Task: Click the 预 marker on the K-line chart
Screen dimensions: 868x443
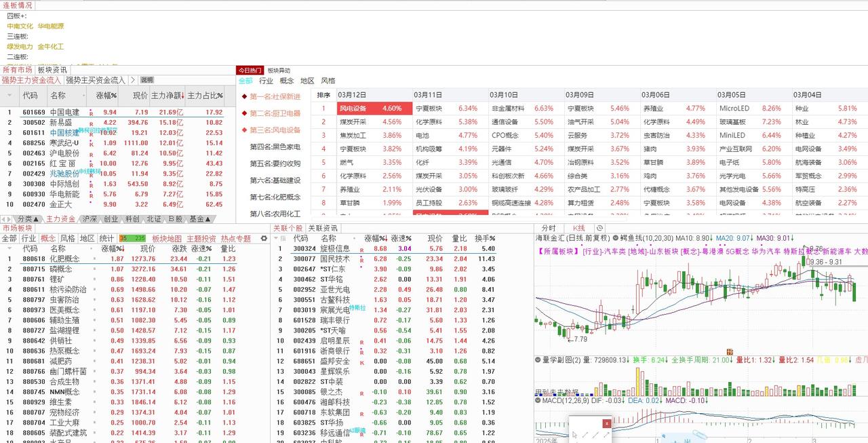Action: pyautogui.click(x=730, y=351)
